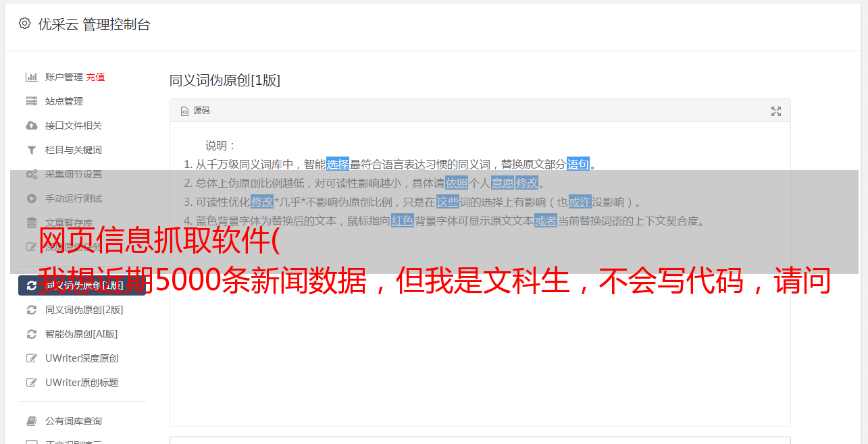
Task: Click the 公有词库查询 book icon
Action: tap(31, 421)
